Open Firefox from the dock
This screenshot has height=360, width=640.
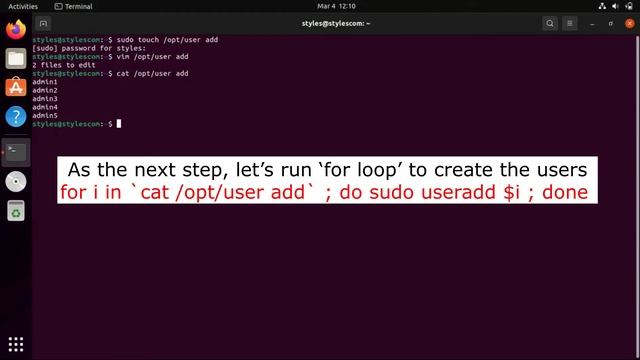coord(16,29)
